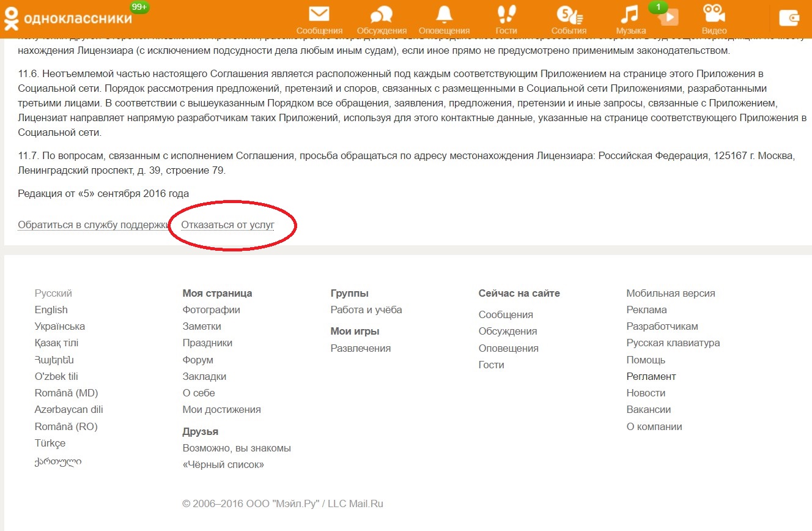Open footer Обсуждения link
The image size is (812, 531).
click(x=508, y=332)
